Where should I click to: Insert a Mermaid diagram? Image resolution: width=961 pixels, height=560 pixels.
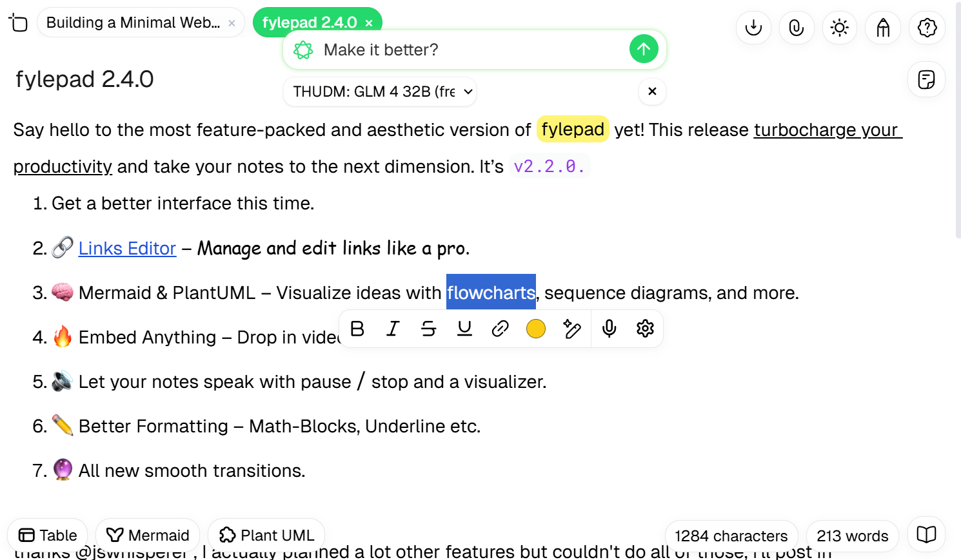(147, 535)
